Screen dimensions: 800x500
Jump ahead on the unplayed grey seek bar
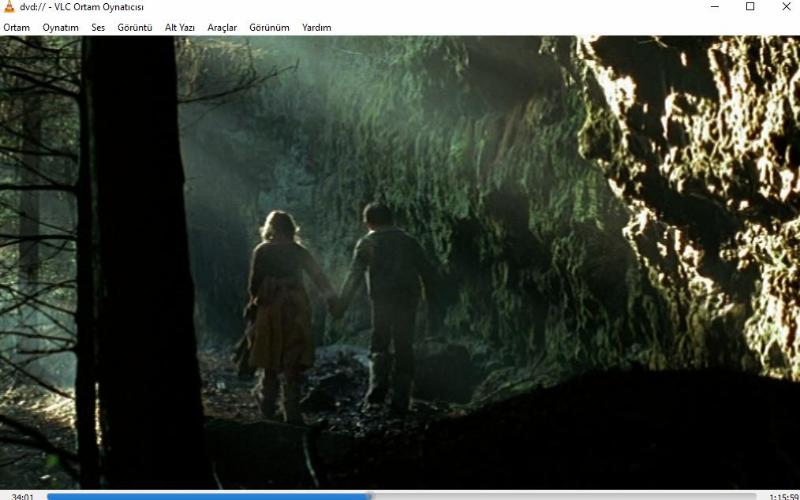click(560, 495)
